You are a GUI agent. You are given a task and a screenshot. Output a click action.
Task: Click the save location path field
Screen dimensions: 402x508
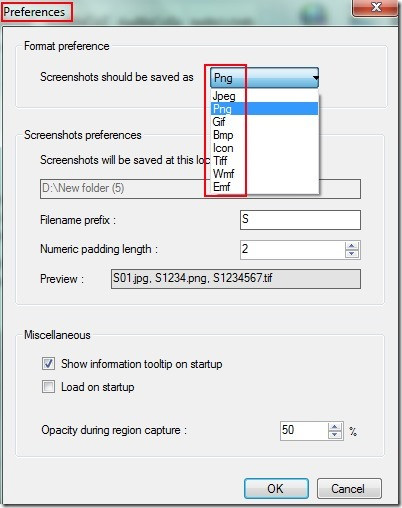200,189
